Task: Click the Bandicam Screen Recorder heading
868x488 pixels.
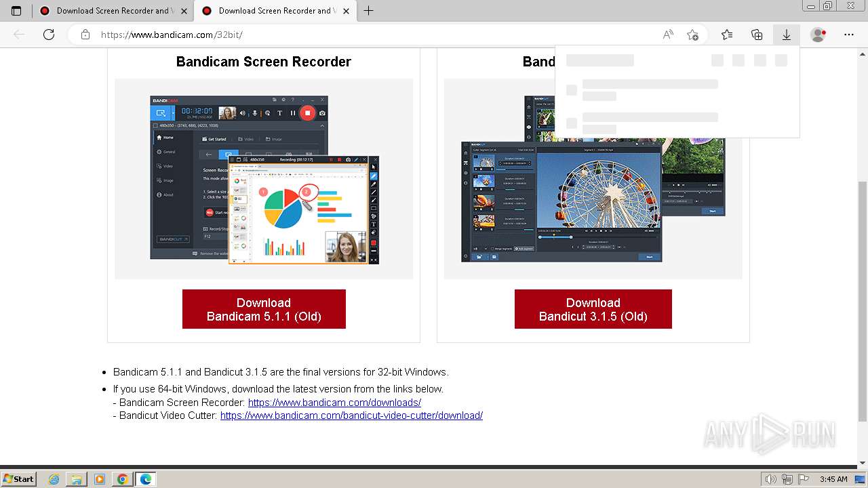Action: pos(264,62)
